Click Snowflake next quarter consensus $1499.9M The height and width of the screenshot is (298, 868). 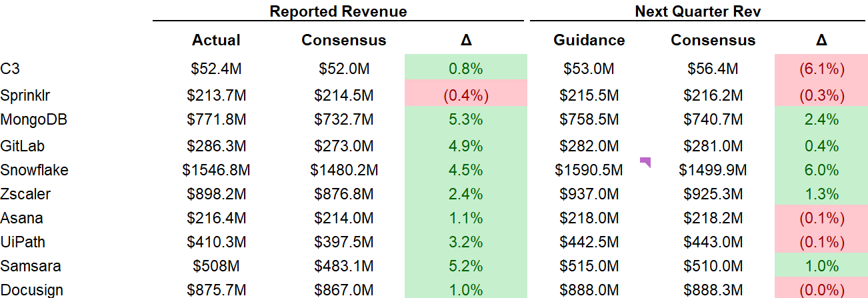click(x=713, y=170)
